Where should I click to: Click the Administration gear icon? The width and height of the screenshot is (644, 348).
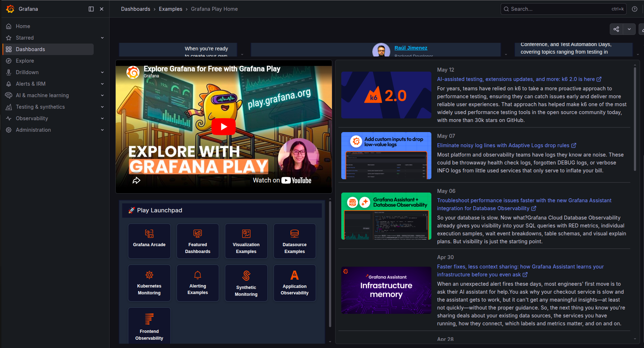tap(9, 130)
